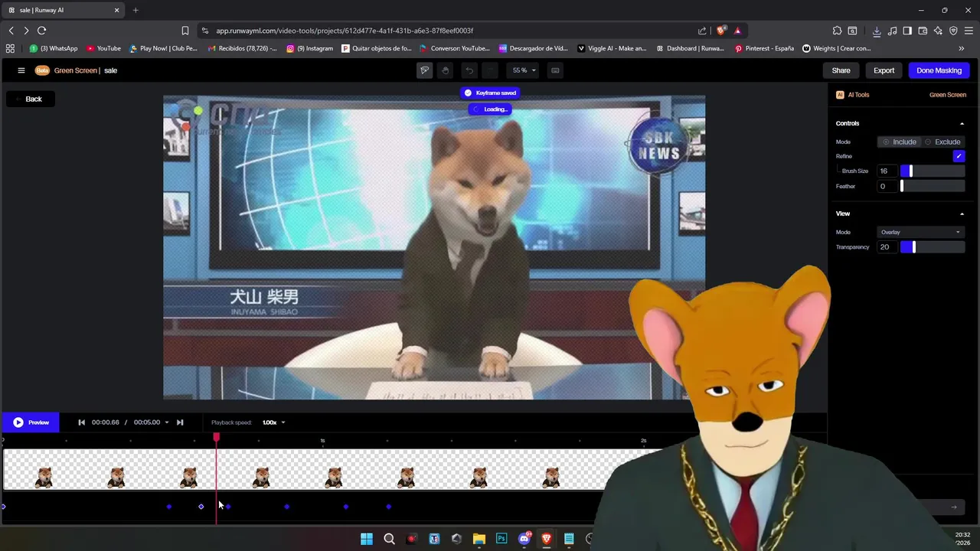
Task: Open the 55% zoom dropdown
Action: 524,70
